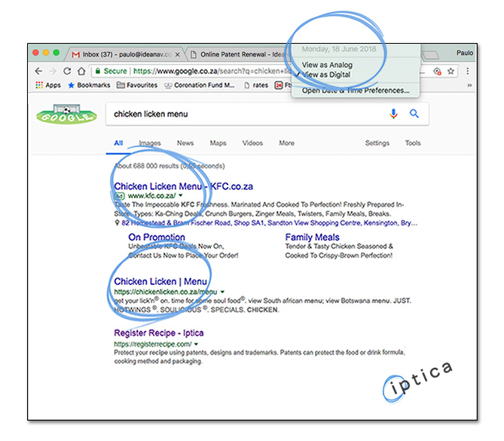Click the extension icon beside the star
The width and height of the screenshot is (504, 441).
pyautogui.click(x=437, y=71)
